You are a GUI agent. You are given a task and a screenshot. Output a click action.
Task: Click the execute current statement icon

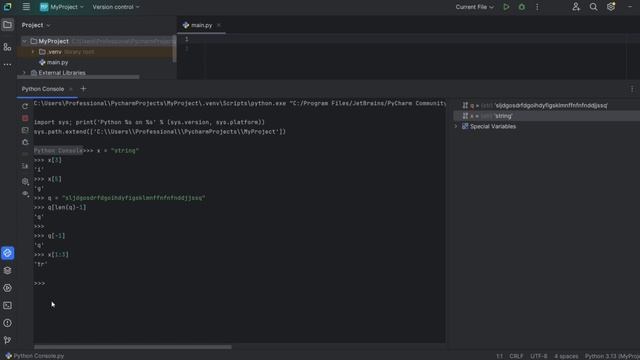tap(25, 130)
